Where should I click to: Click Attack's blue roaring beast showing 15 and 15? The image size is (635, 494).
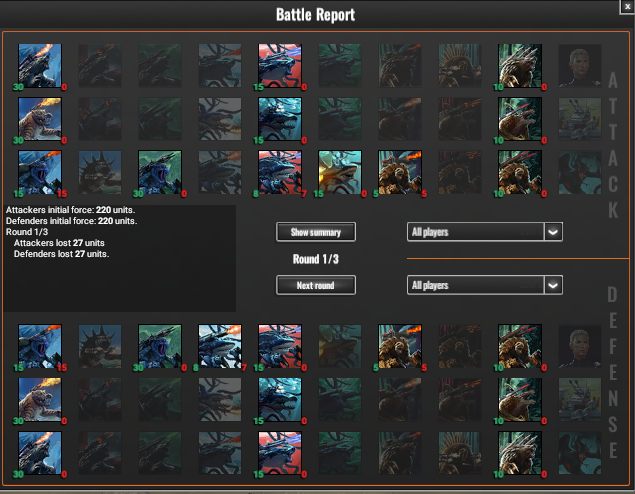coord(40,172)
